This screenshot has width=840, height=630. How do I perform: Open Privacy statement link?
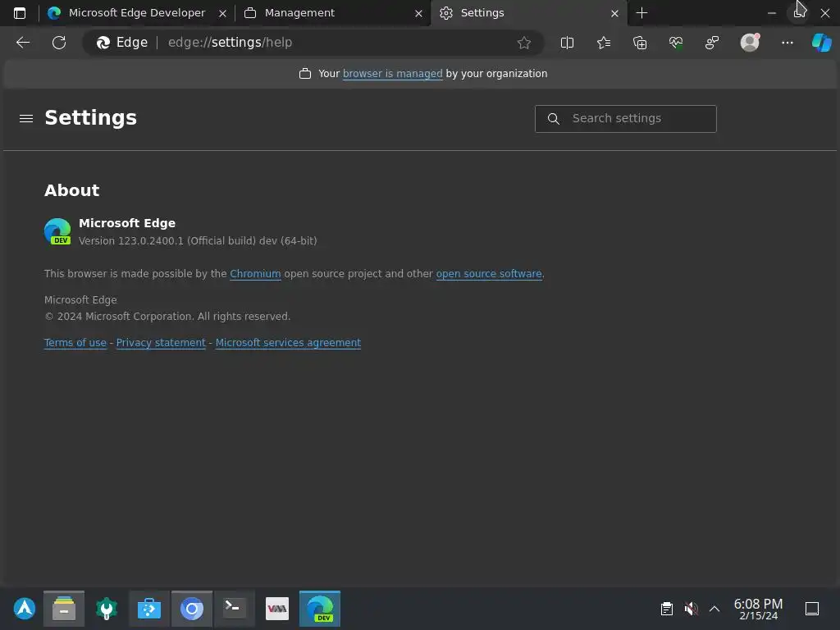coord(161,343)
